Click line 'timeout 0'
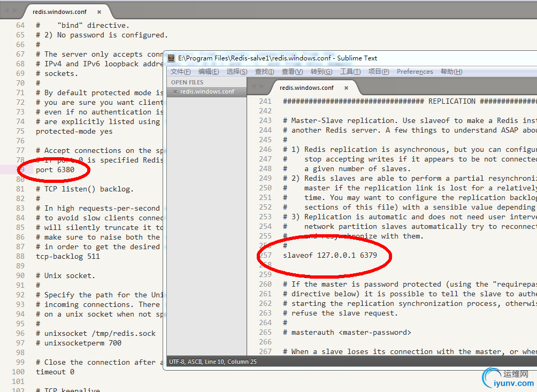537x392 pixels. click(55, 372)
